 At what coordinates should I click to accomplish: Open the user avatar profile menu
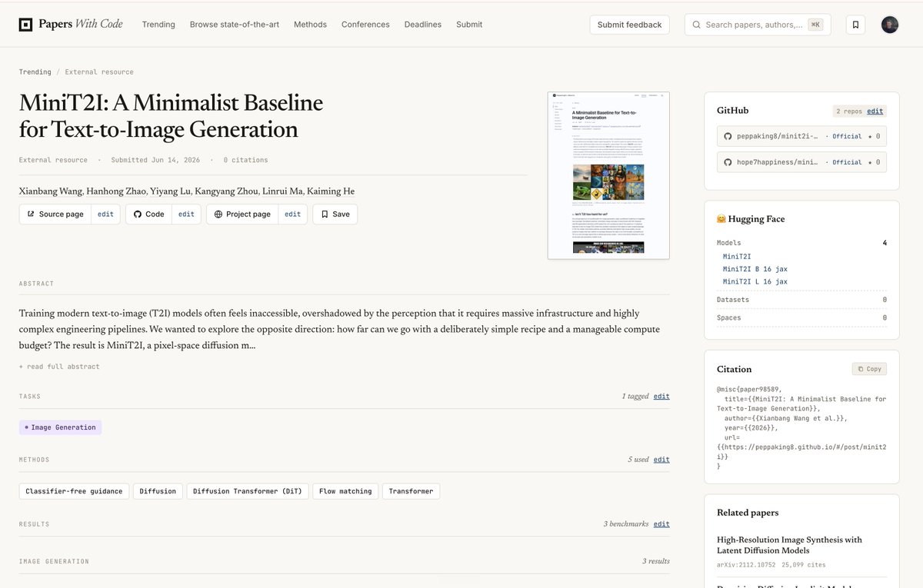(890, 25)
